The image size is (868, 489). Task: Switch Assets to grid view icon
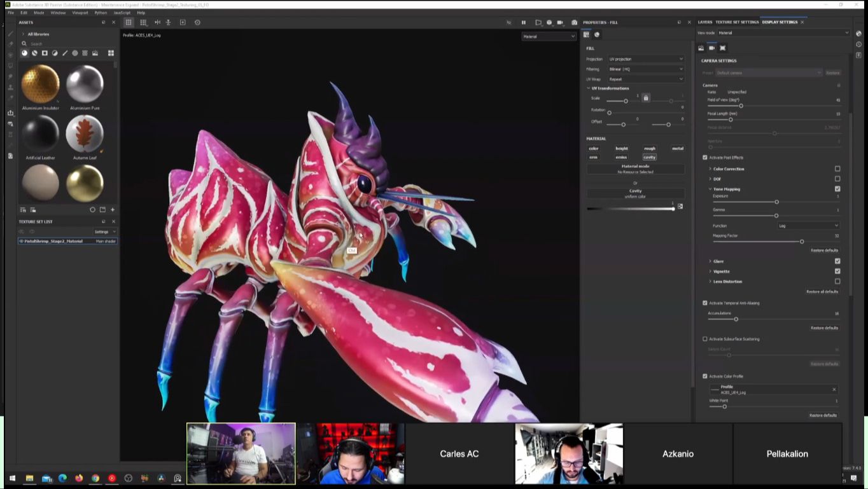tap(110, 53)
